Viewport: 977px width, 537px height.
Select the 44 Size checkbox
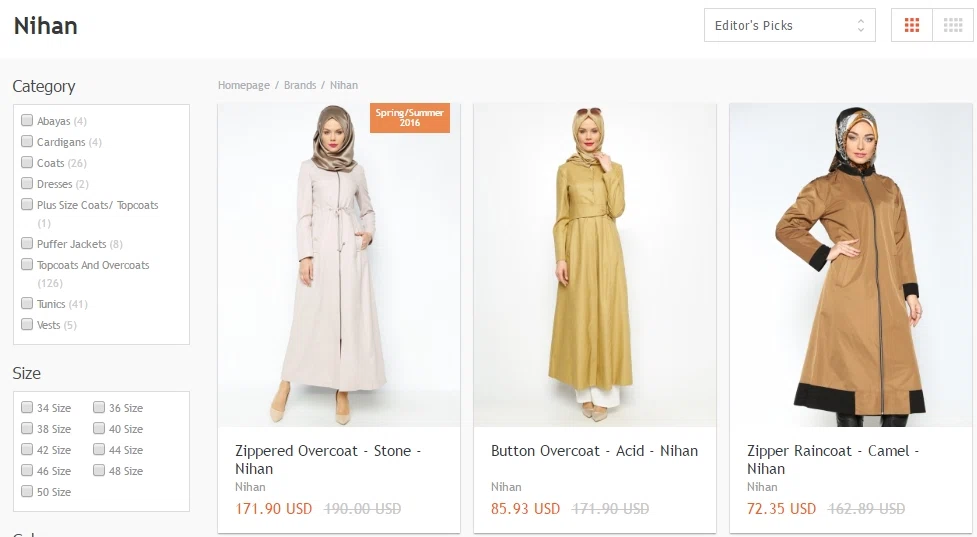click(99, 449)
